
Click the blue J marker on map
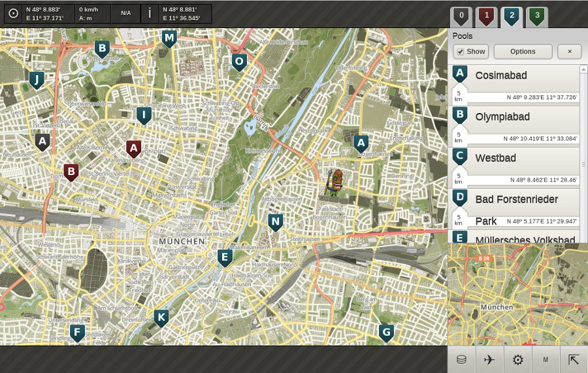pos(37,80)
